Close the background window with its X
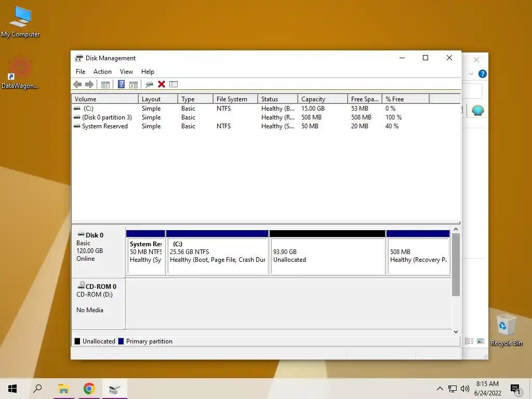This screenshot has width=532, height=399. click(476, 60)
